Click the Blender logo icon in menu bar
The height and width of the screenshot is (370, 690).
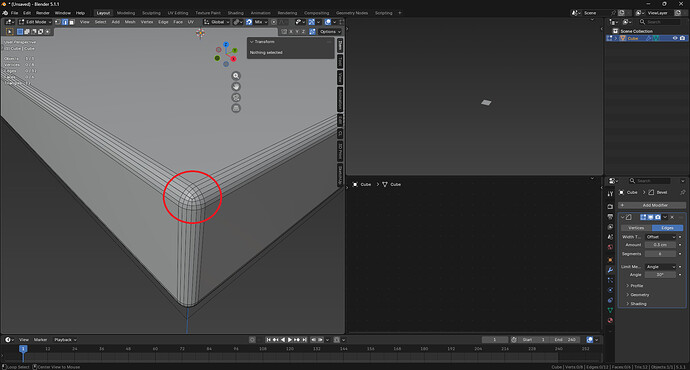tap(5, 13)
